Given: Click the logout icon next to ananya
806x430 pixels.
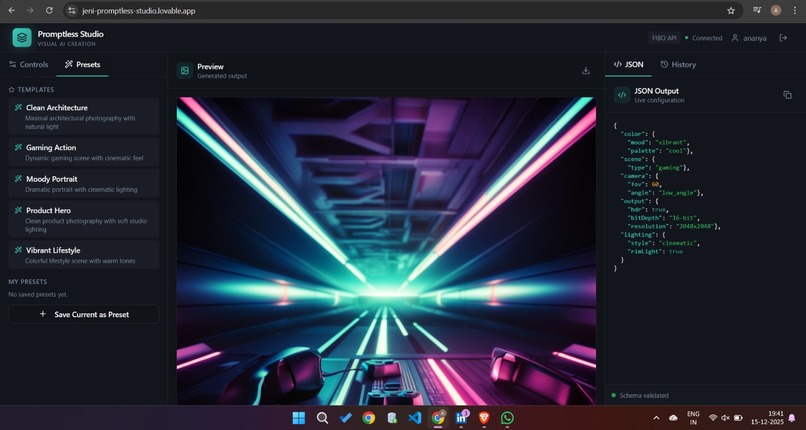Looking at the screenshot, I should [x=783, y=38].
